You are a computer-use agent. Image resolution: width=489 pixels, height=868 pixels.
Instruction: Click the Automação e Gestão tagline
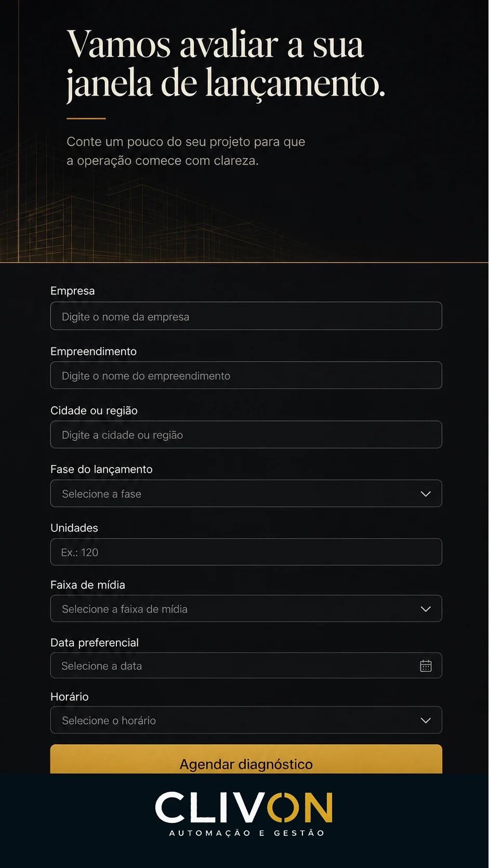247,833
